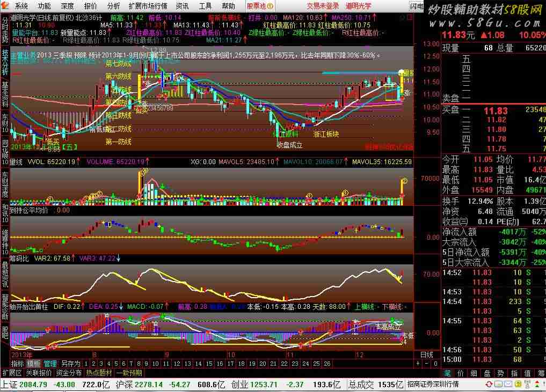This screenshot has height=392, width=546.
Task: Click 招商证券深圳行情 in status bar
Action: (433, 384)
